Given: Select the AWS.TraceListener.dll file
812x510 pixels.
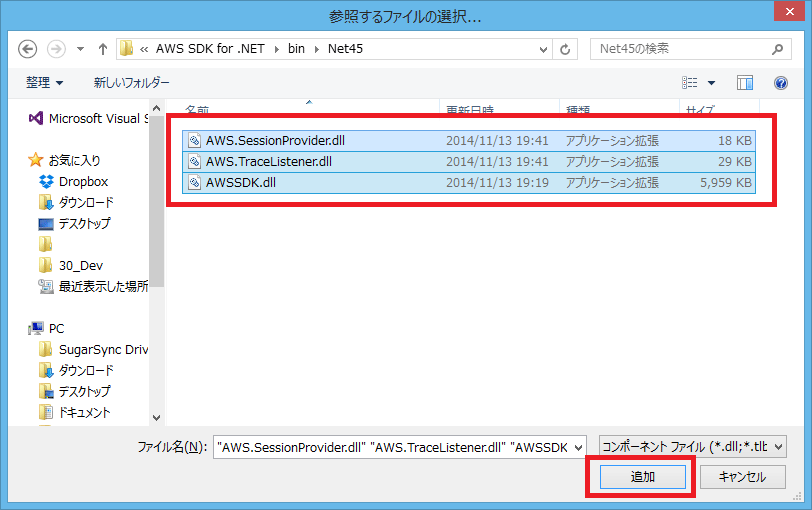Looking at the screenshot, I should [469, 162].
